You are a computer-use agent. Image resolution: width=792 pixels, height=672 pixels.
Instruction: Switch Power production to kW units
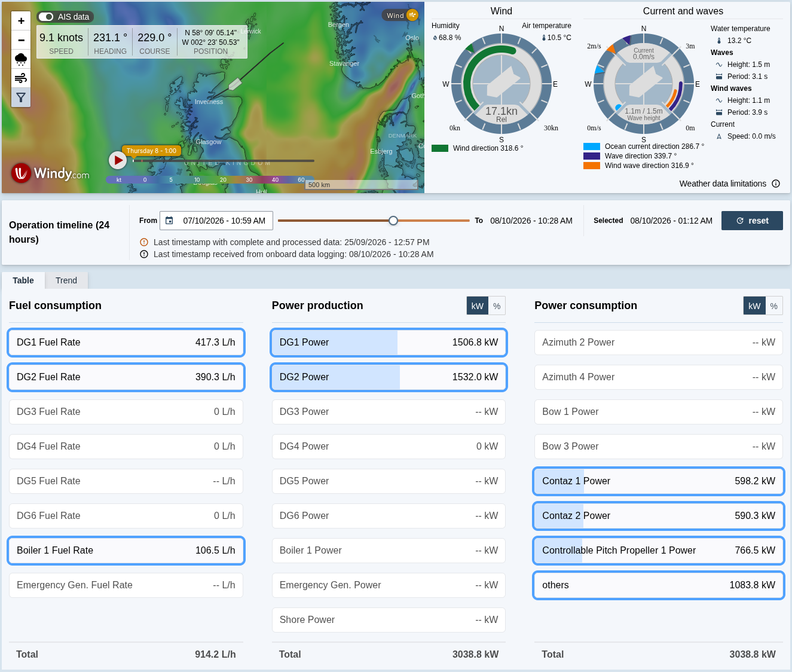[x=478, y=306]
